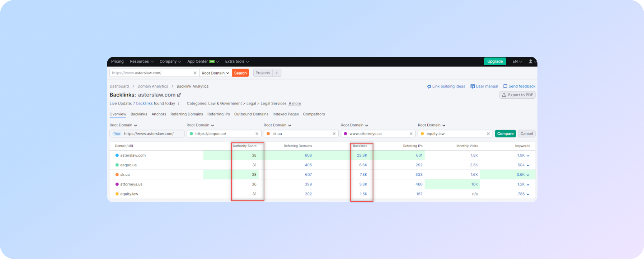The height and width of the screenshot is (259, 644).
Task: Remove equity.law competitor with X icon
Action: point(488,134)
